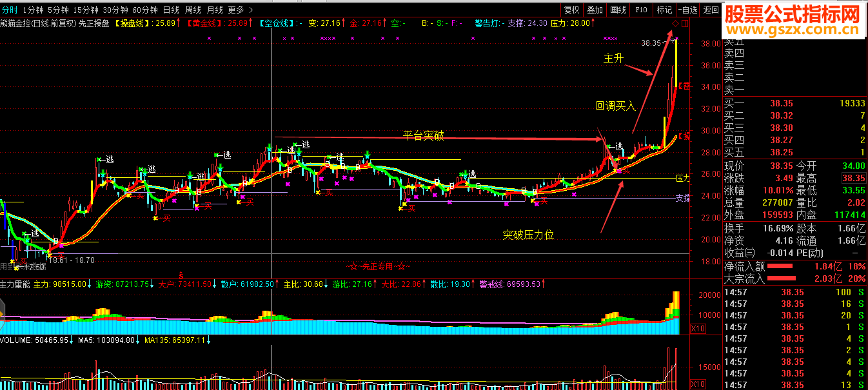Image resolution: width=868 pixels, height=390 pixels.
Task: Click the 返回 back button
Action: [x=711, y=10]
